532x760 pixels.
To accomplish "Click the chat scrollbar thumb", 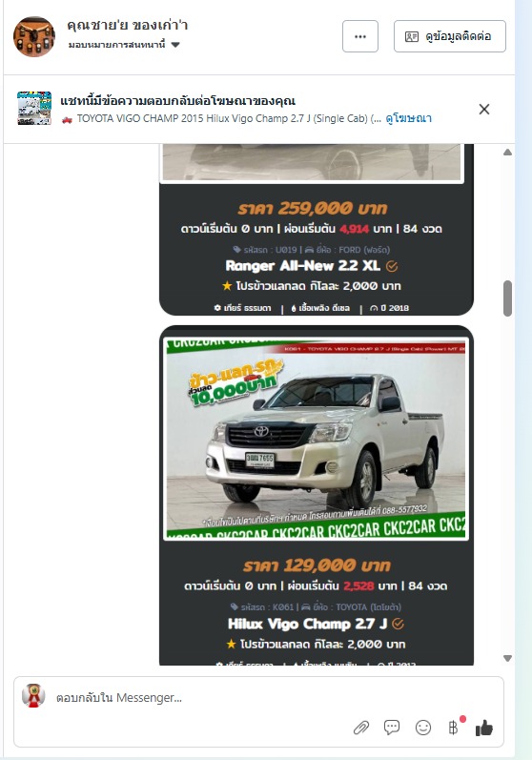I will point(507,298).
